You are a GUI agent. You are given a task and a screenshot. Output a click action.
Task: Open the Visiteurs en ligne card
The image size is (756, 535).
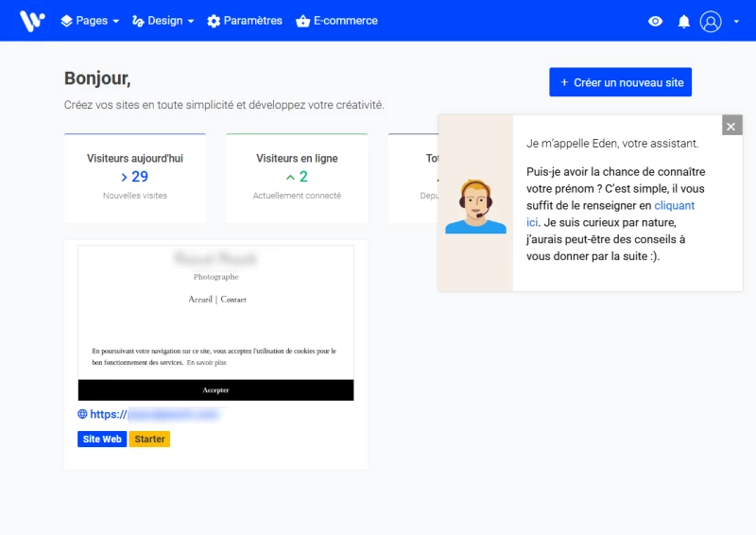coord(297,177)
